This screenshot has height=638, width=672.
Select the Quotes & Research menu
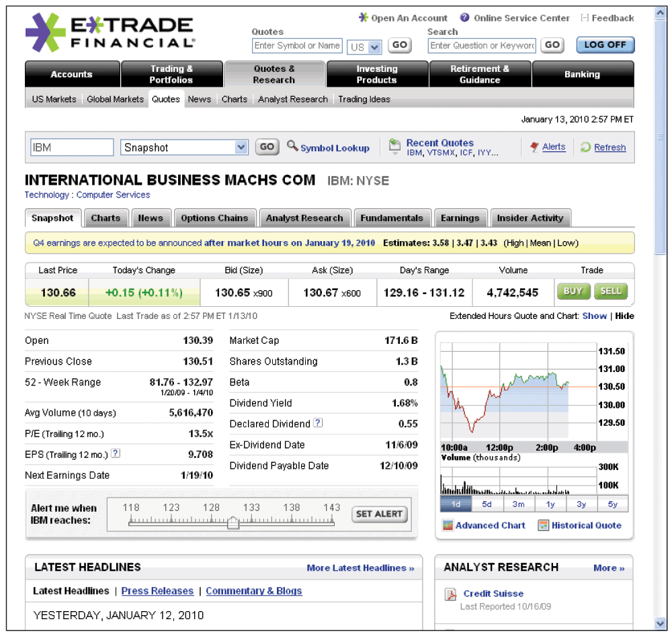point(274,74)
